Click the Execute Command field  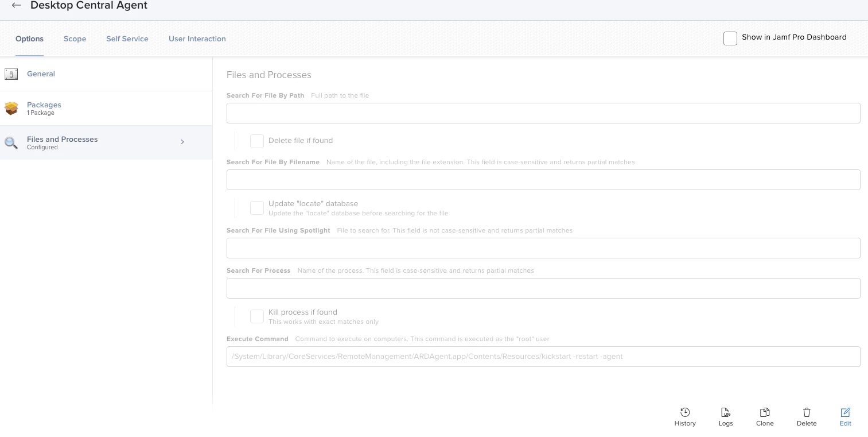[x=543, y=357]
